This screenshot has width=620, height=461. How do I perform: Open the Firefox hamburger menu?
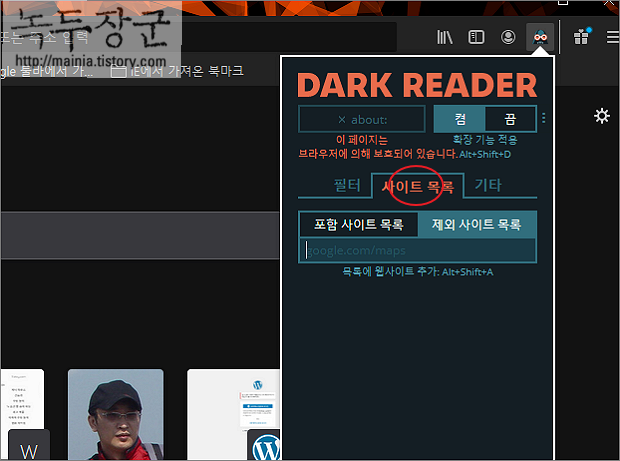tap(613, 38)
